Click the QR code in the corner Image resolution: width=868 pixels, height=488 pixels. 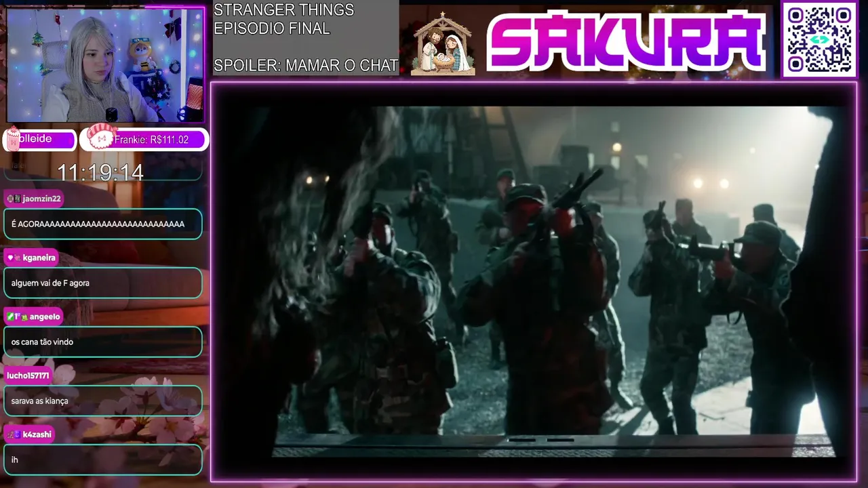(x=819, y=39)
